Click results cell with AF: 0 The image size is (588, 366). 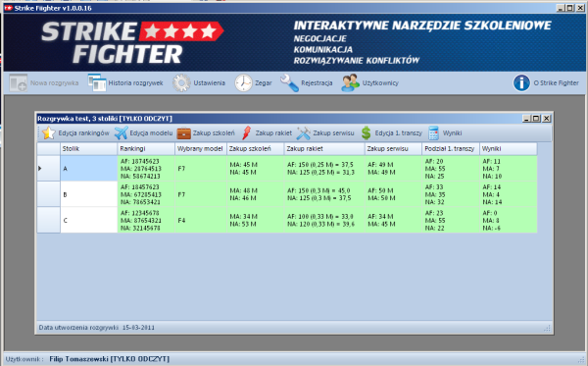pyautogui.click(x=508, y=220)
